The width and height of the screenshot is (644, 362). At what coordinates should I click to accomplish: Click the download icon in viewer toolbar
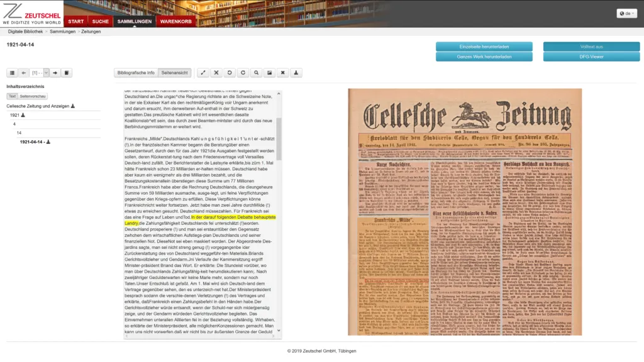coord(297,73)
